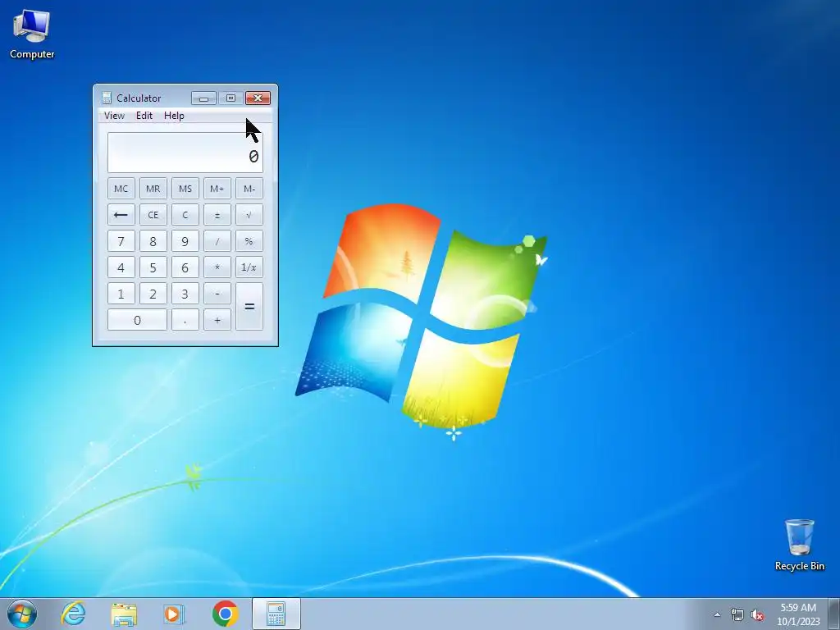Click the number 8 key

pos(153,241)
